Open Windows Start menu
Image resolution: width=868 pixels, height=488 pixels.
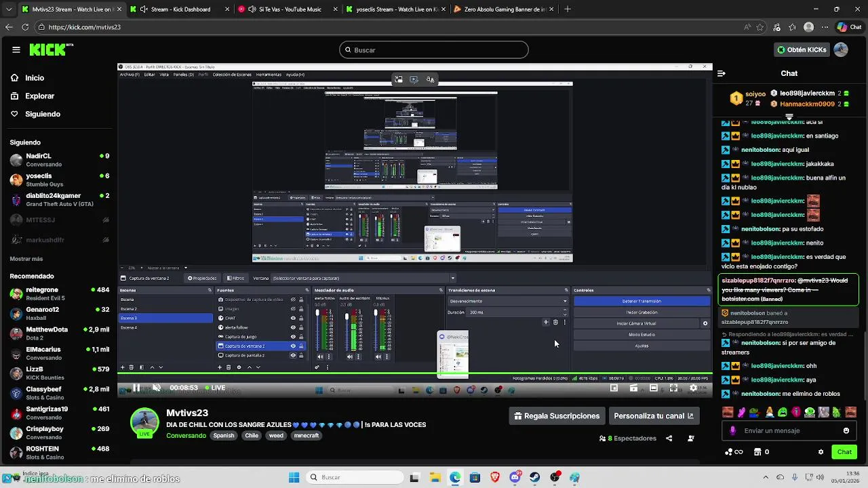[294, 477]
